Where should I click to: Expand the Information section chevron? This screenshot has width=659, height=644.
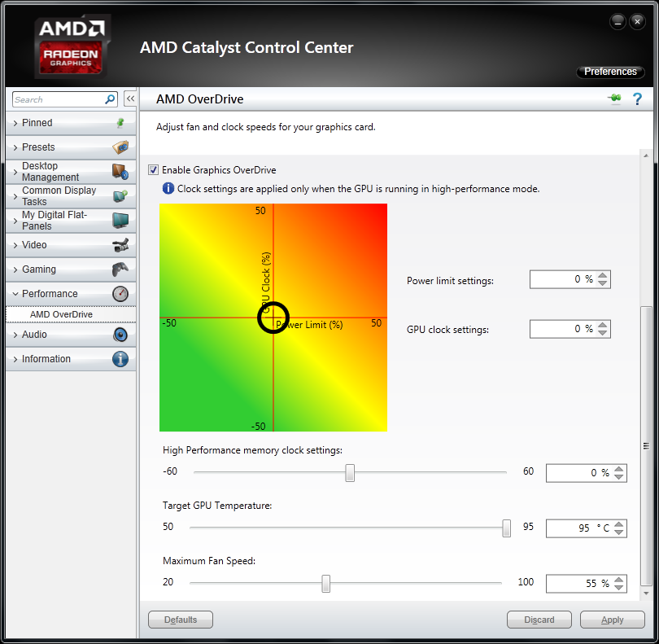pos(15,359)
